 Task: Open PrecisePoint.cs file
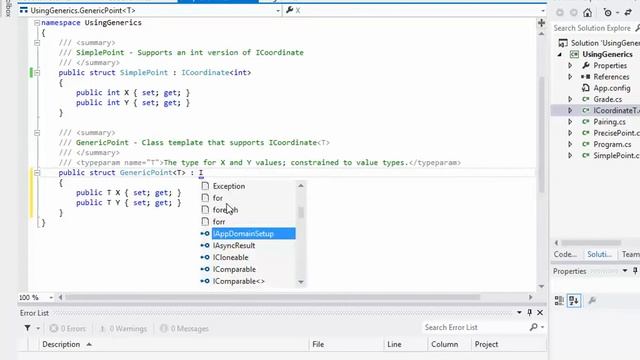(x=616, y=133)
